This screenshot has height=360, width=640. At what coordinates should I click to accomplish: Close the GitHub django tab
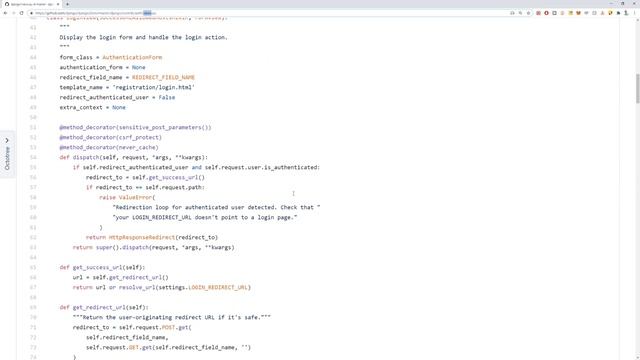click(x=58, y=4)
